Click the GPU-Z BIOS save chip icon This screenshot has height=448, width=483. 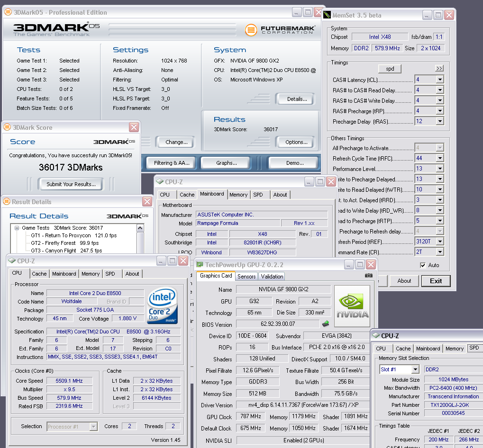click(326, 324)
